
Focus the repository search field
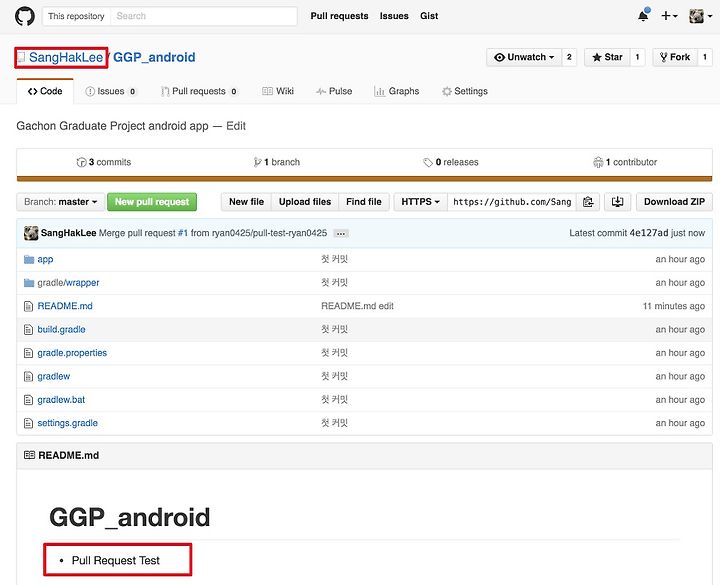tap(203, 17)
